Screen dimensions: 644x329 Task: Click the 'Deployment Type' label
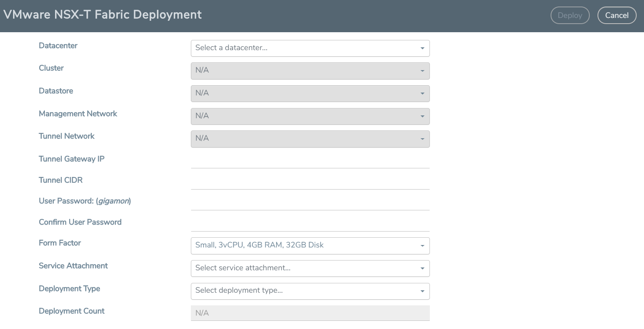(x=69, y=289)
